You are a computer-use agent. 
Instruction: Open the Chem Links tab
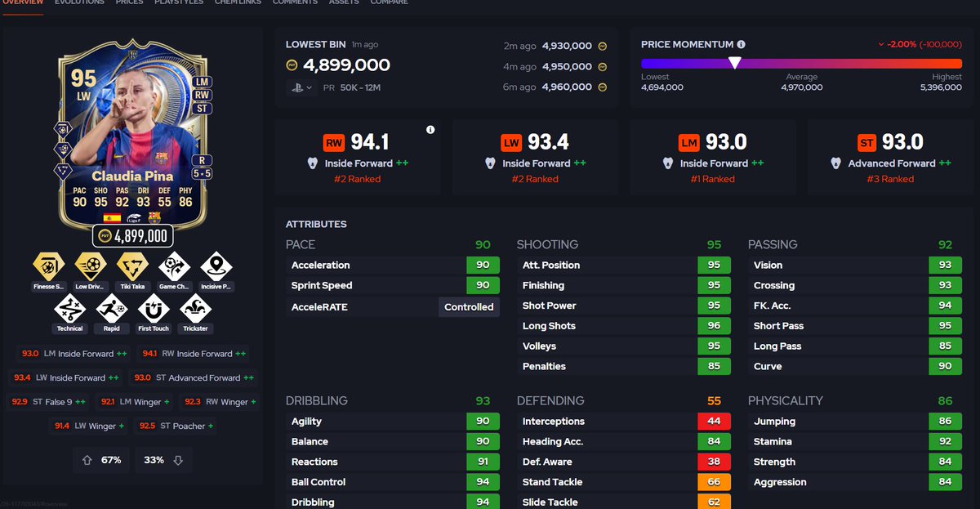tap(238, 2)
